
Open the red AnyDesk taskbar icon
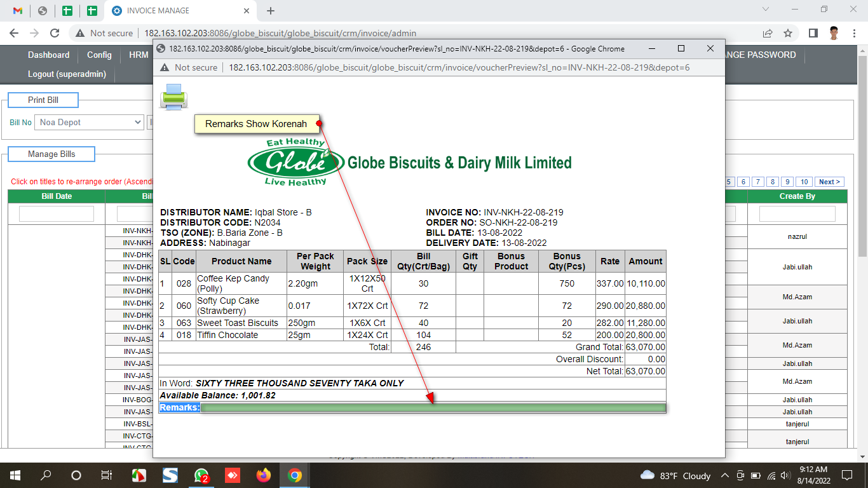click(232, 475)
